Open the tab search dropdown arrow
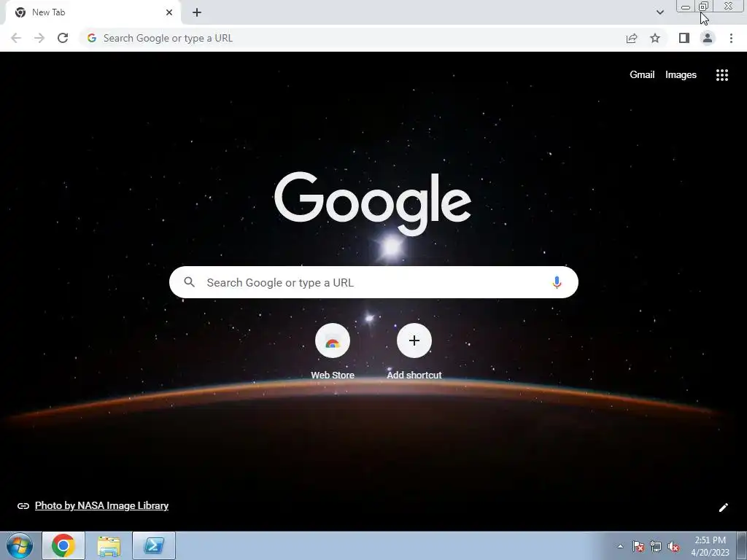 [659, 12]
